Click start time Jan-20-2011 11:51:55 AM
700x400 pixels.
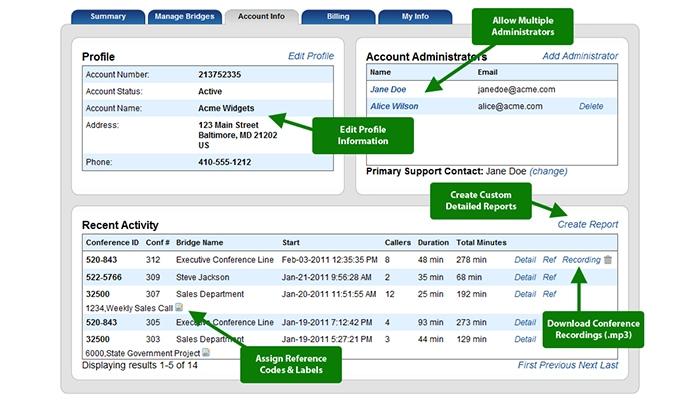coord(329,294)
